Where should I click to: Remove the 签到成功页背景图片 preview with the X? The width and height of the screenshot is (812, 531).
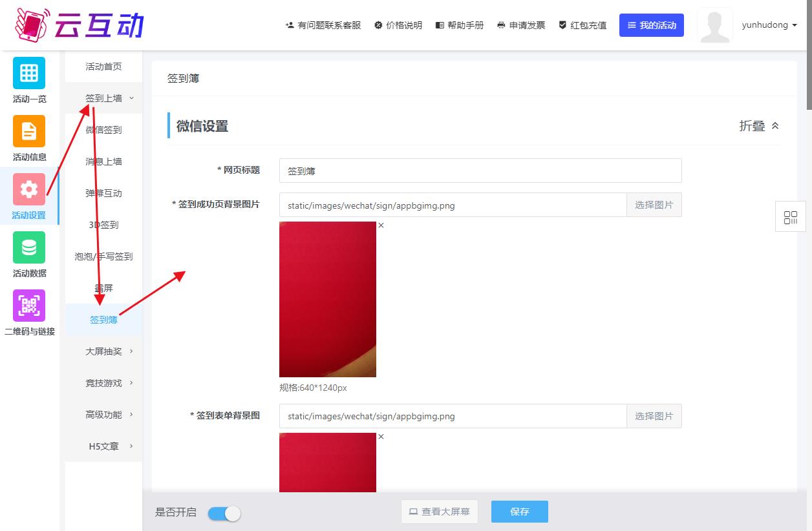pos(381,225)
